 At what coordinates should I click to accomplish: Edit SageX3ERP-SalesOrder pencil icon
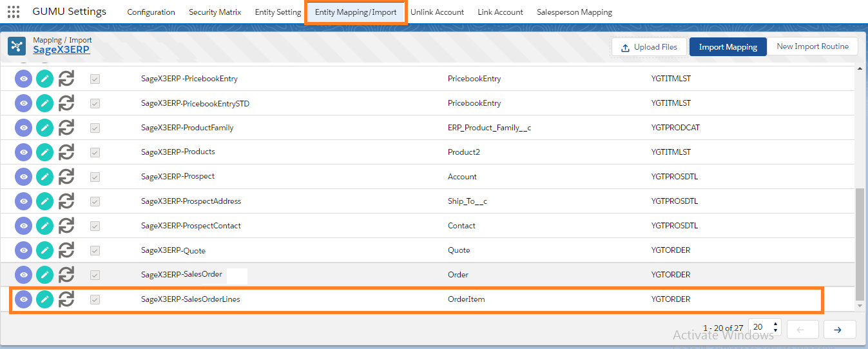point(44,275)
